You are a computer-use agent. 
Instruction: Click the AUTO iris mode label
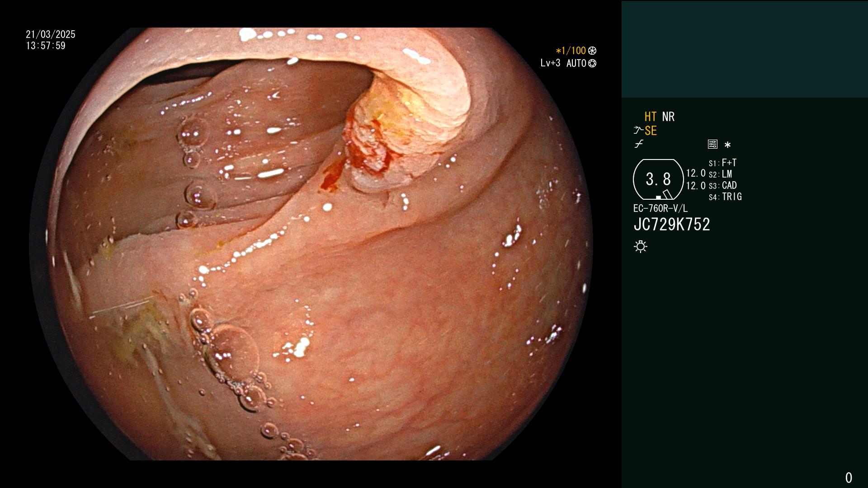[576, 63]
